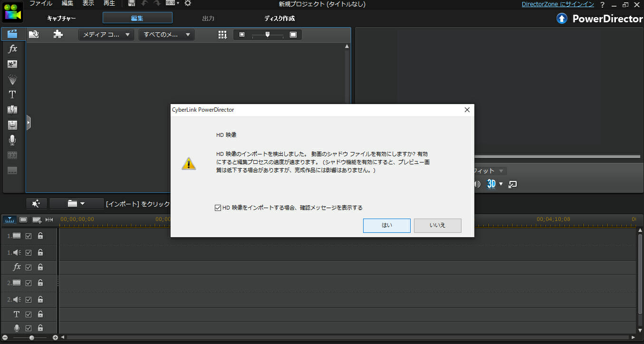Open the 16:9 aspect ratio dropdown
Screen dimensions: 644x344
click(x=173, y=3)
